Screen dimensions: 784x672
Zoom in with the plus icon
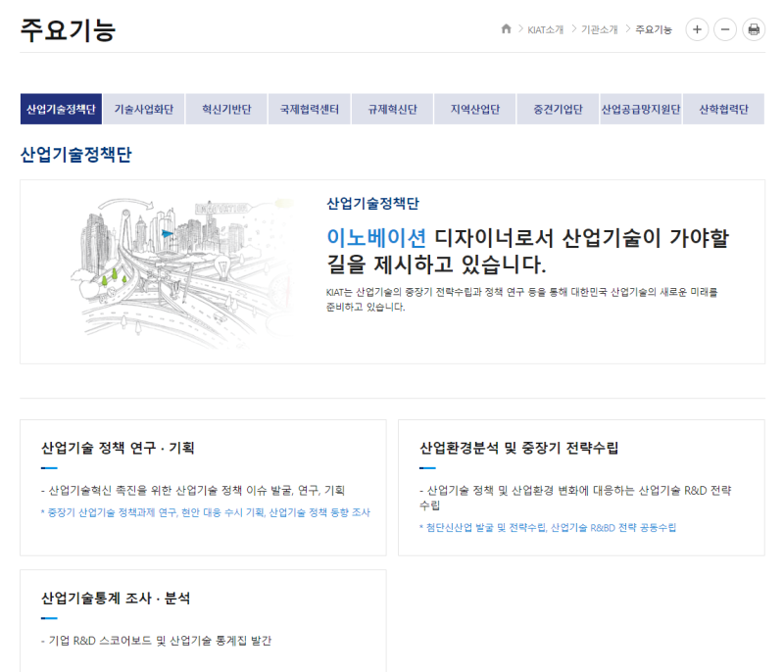[x=697, y=29]
